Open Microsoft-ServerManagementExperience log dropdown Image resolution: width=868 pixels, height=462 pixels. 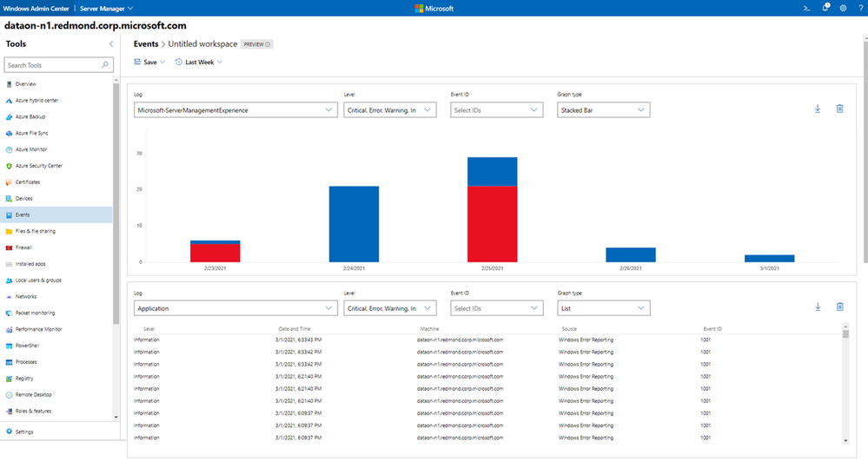235,110
